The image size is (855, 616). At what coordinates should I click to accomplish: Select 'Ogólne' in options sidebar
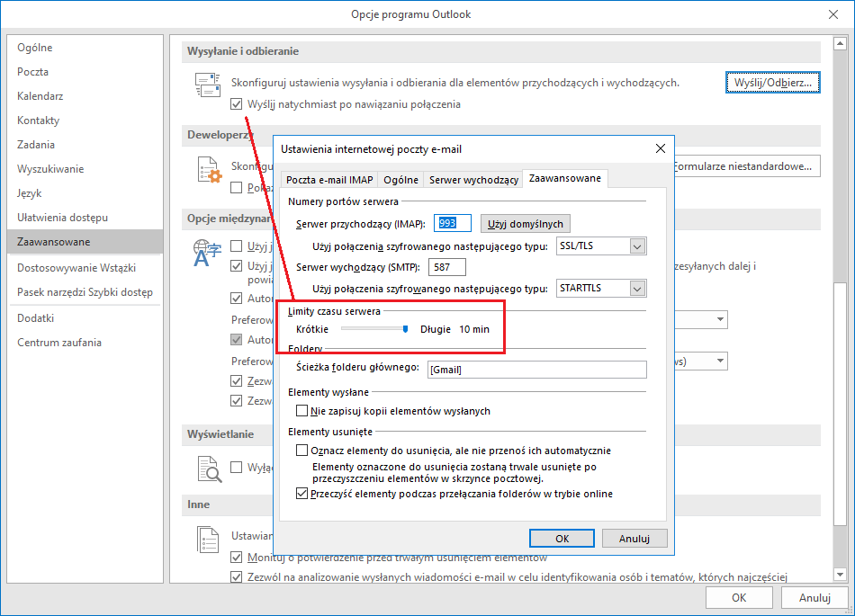pos(85,48)
